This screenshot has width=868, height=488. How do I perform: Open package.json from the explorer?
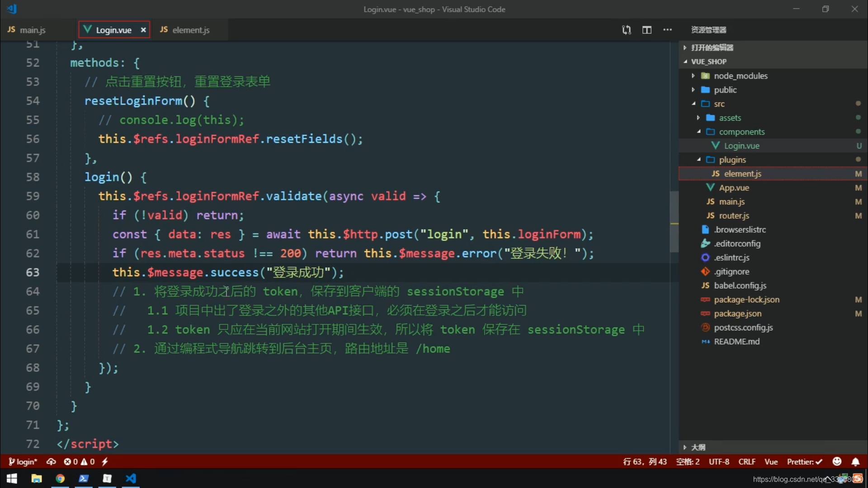pos(773,314)
